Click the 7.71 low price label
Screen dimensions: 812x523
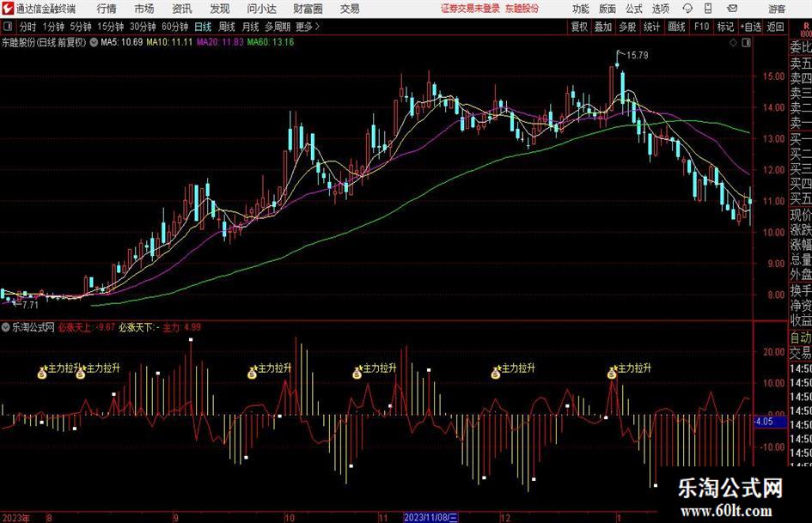point(31,305)
